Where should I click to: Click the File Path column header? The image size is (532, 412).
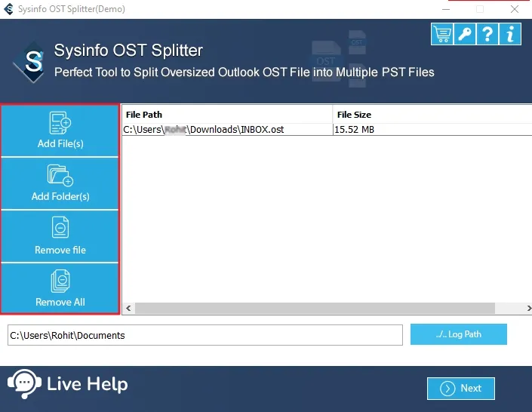click(227, 115)
